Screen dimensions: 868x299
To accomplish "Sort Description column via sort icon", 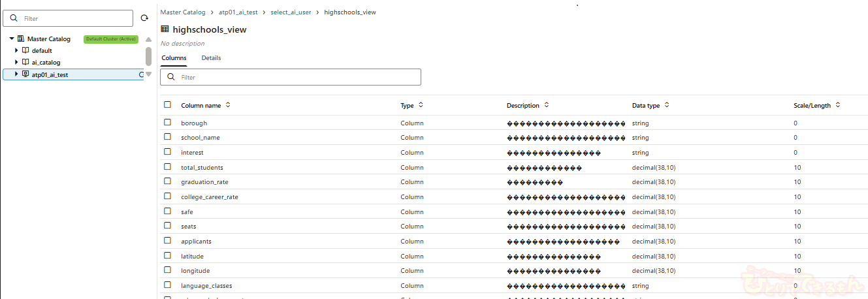I will [547, 105].
